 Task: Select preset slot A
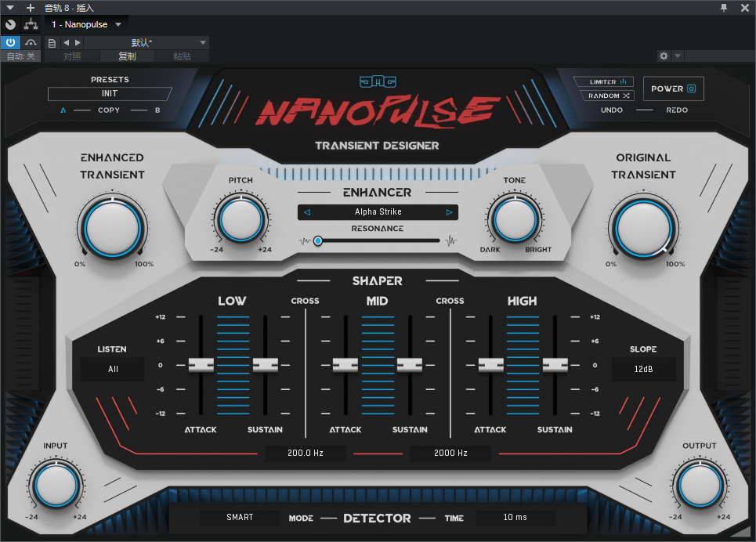click(63, 110)
